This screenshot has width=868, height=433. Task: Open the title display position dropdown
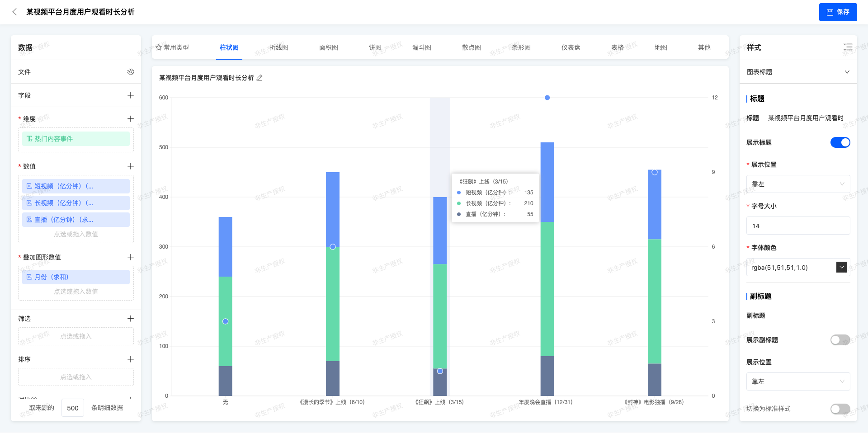click(798, 184)
